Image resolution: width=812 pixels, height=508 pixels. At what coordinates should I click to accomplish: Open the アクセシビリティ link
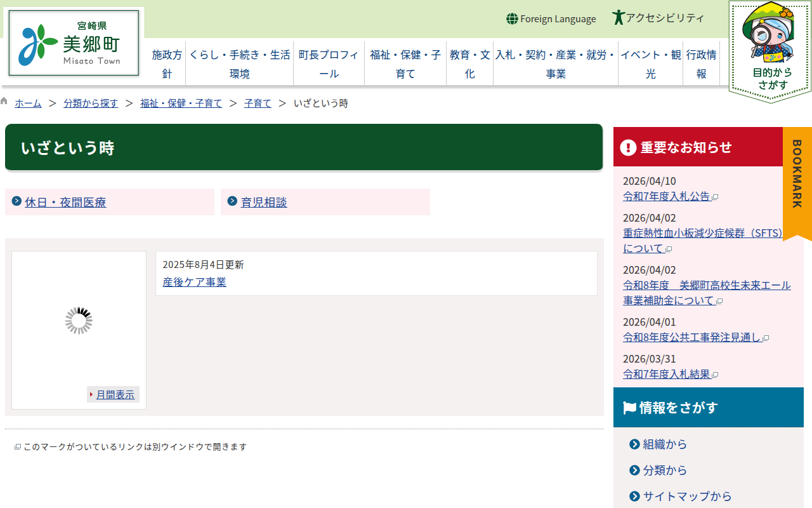click(665, 18)
